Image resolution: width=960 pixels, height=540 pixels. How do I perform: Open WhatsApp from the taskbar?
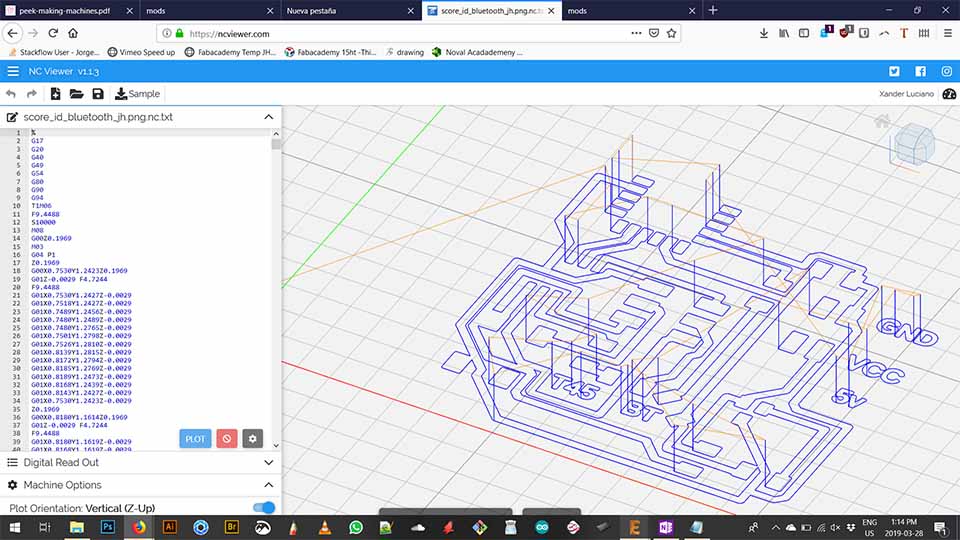point(356,527)
